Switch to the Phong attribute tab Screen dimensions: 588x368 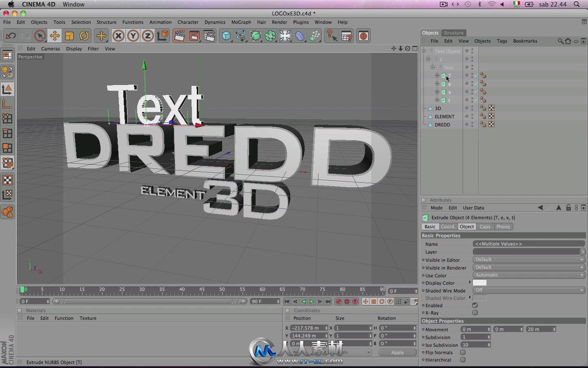(503, 227)
